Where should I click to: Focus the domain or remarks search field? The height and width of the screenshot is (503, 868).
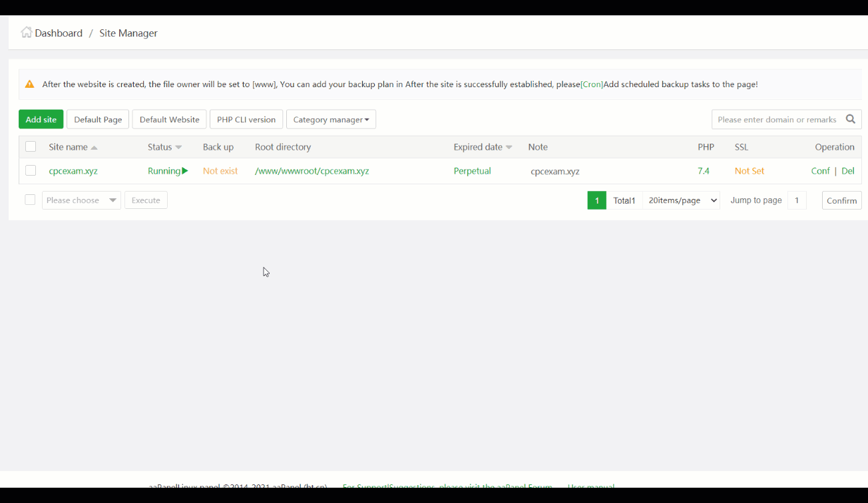777,119
